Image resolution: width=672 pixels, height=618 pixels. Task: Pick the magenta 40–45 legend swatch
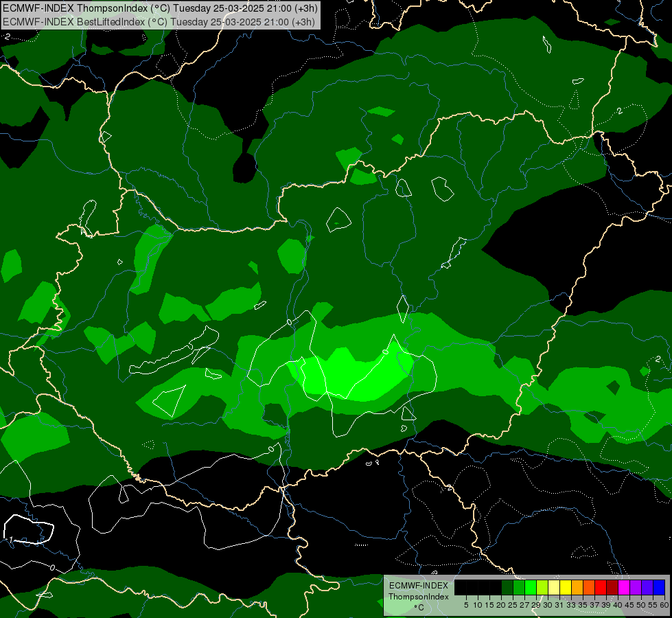click(x=624, y=587)
